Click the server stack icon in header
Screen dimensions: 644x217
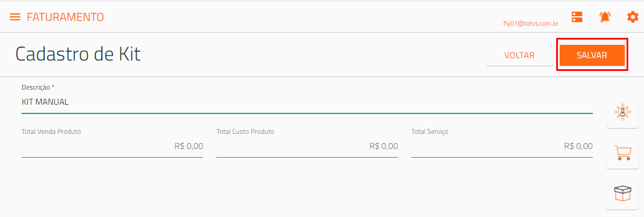coord(577,17)
